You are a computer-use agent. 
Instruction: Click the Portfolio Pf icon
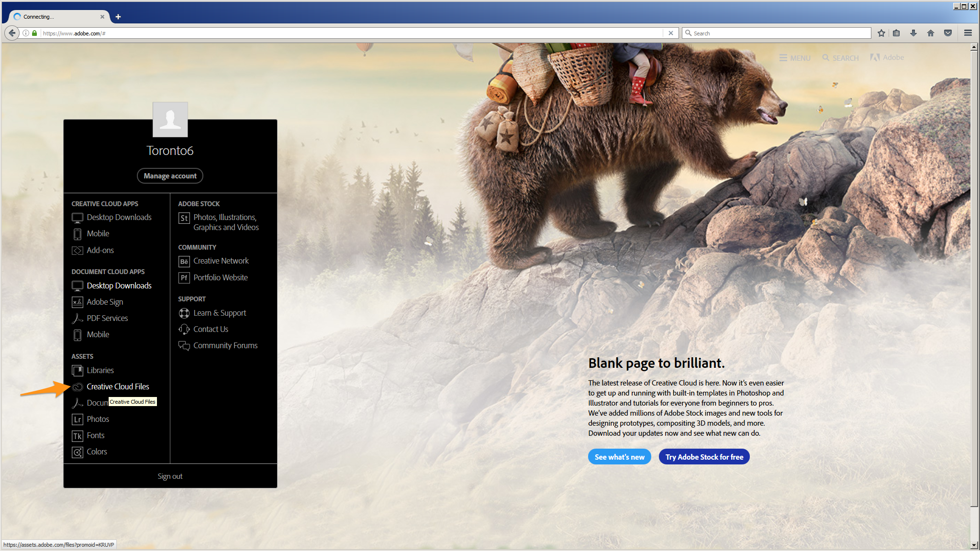pyautogui.click(x=184, y=278)
